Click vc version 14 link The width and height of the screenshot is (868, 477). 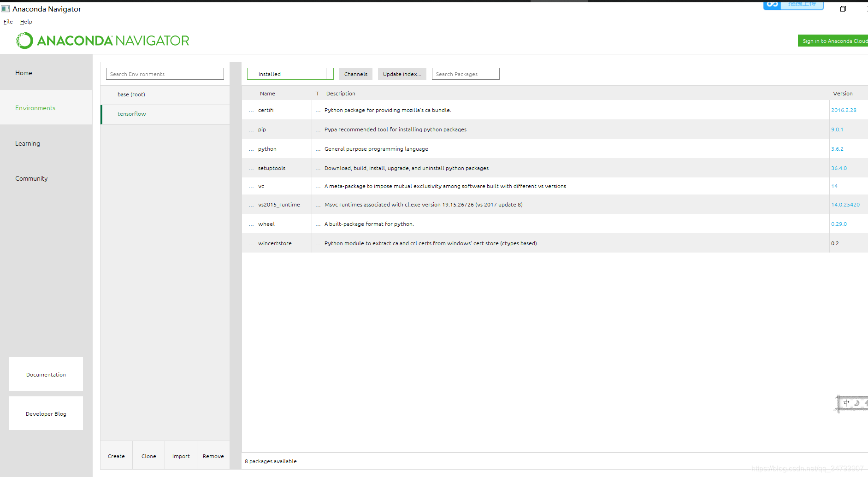(834, 186)
